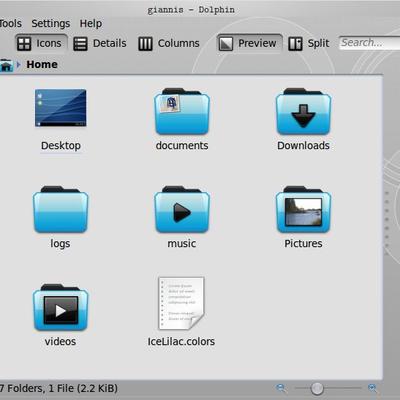Open the Help menu
This screenshot has width=400, height=400.
click(91, 23)
